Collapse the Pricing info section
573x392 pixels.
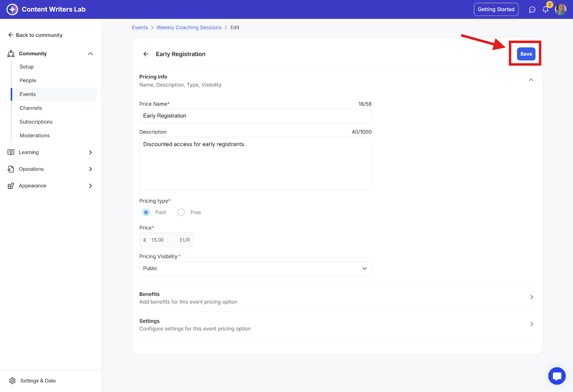pos(531,80)
